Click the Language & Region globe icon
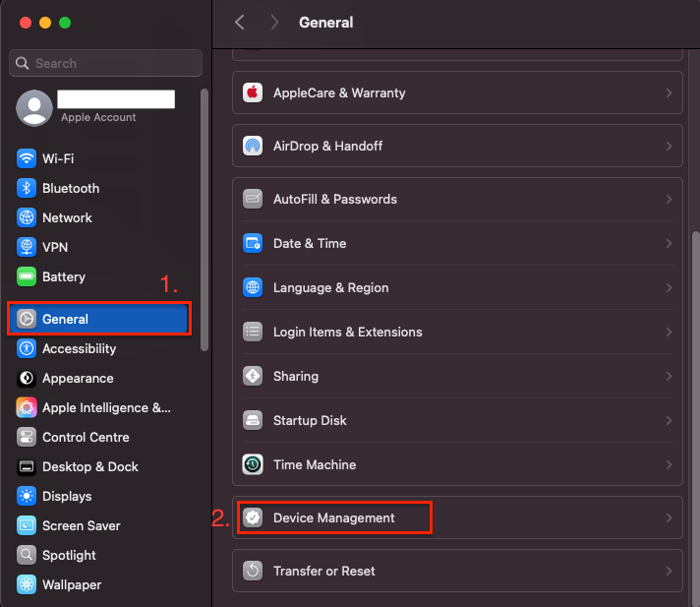700x607 pixels. (253, 287)
